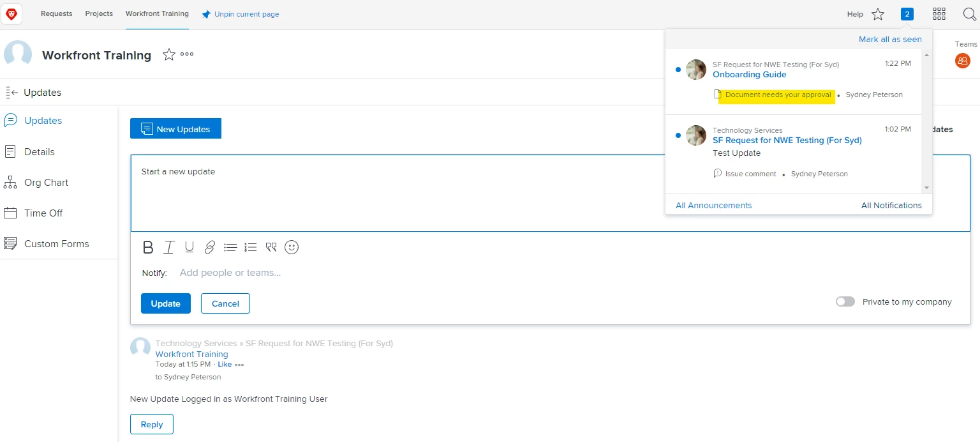Open the more options dots beside title
Image resolution: width=980 pixels, height=442 pixels.
click(x=187, y=54)
